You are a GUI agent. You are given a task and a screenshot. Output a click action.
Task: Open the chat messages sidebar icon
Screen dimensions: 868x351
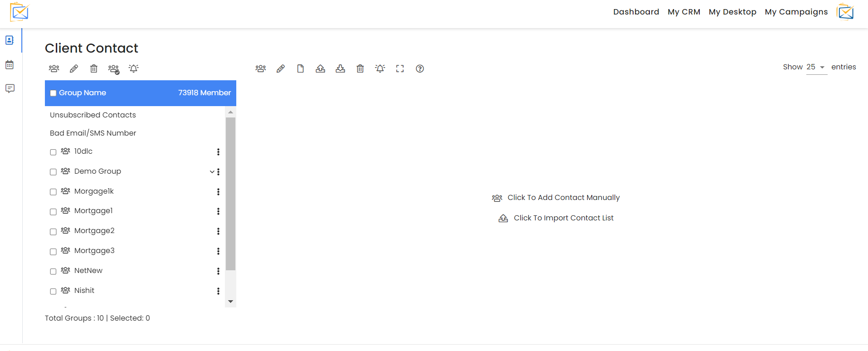[x=10, y=88]
